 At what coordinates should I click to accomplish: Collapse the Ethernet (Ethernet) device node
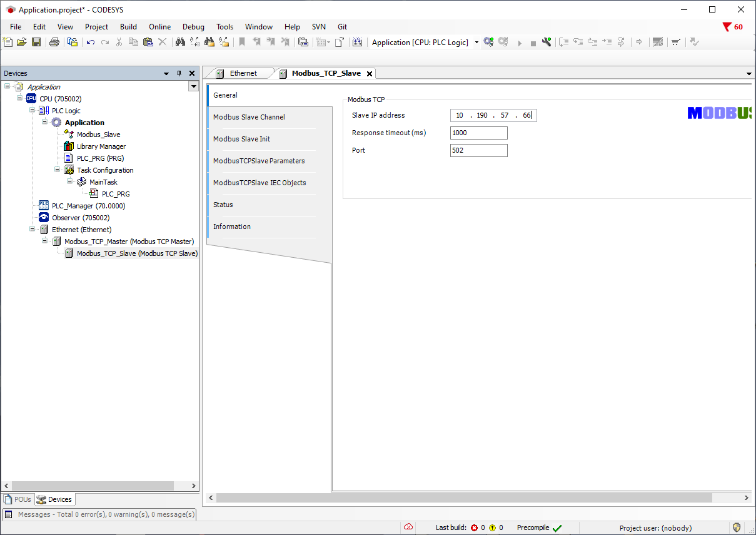(33, 229)
